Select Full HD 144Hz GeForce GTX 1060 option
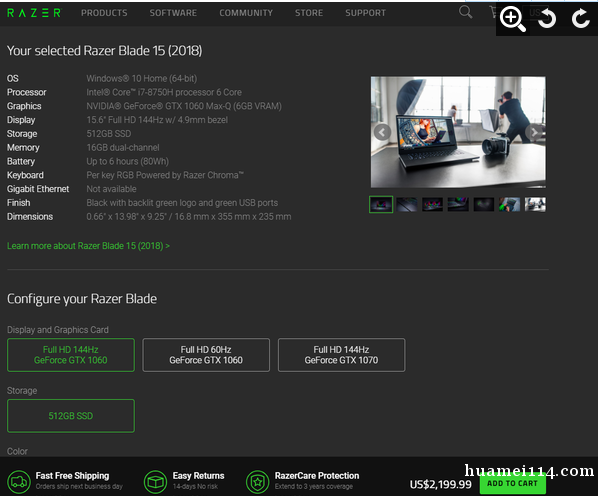598x496 pixels. [x=71, y=355]
